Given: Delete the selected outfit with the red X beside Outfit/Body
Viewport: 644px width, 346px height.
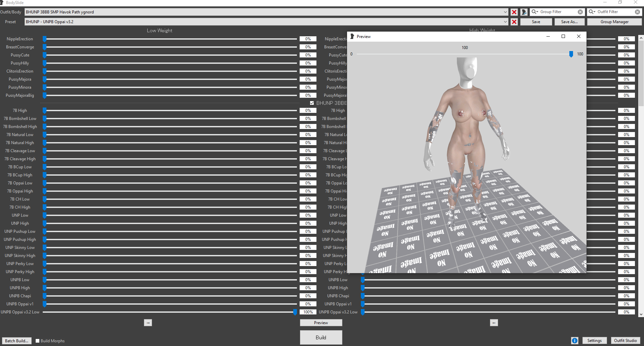Looking at the screenshot, I should (x=514, y=12).
